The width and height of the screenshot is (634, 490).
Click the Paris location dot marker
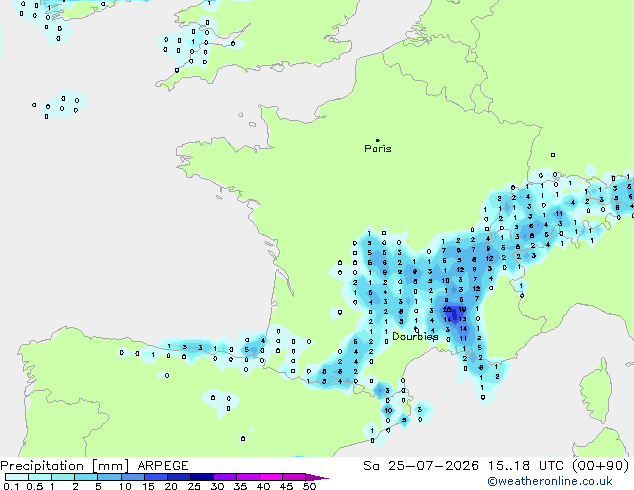tap(378, 140)
